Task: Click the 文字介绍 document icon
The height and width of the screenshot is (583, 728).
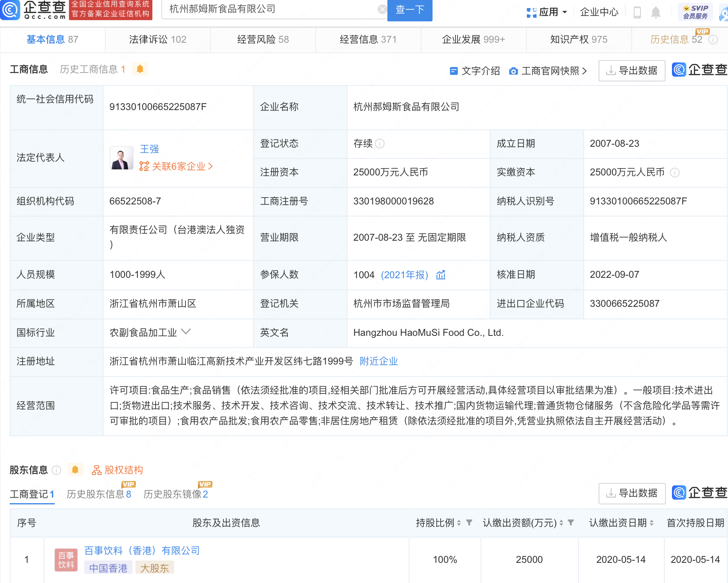Action: click(453, 71)
